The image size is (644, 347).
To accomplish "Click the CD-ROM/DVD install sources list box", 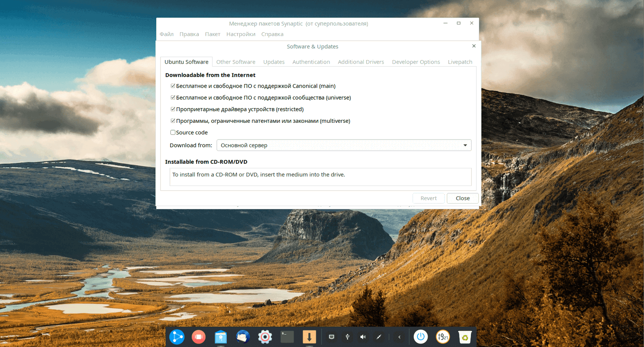I will click(x=321, y=177).
